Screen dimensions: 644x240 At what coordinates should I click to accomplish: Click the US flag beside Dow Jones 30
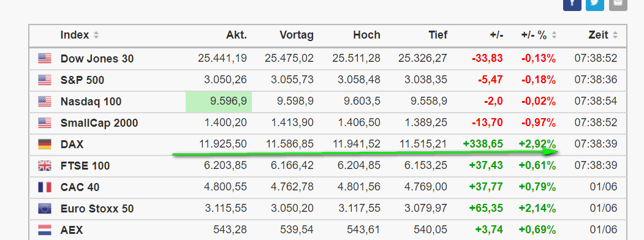coord(45,59)
